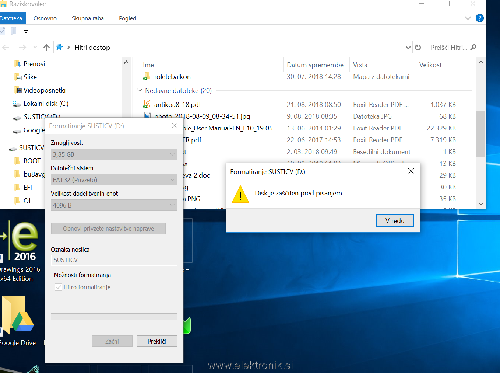Screen dimensions: 500x373
Task: Open the Zmogljivost capacity dropdown
Action: point(114,154)
